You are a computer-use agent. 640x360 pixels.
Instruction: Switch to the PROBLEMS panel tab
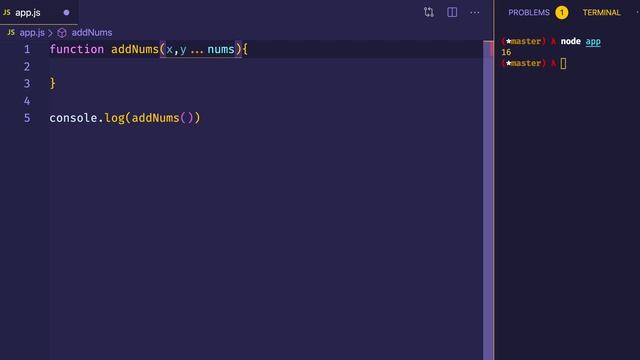(x=529, y=13)
